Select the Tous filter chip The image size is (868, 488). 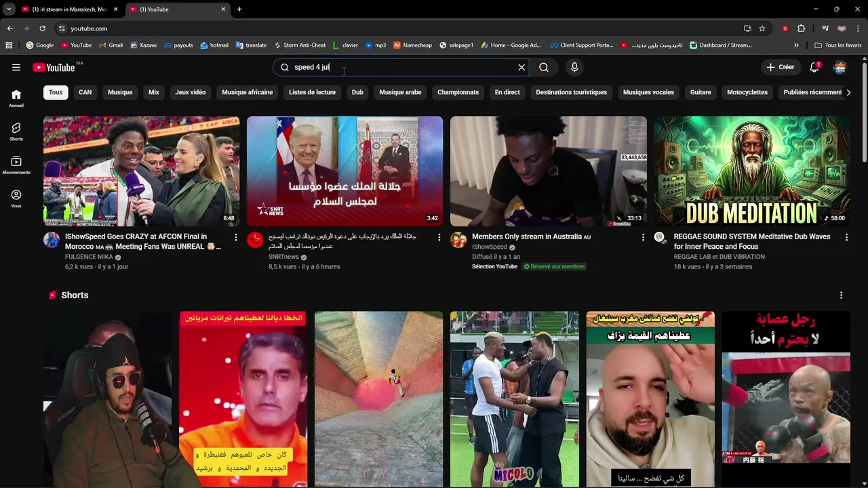pos(56,92)
